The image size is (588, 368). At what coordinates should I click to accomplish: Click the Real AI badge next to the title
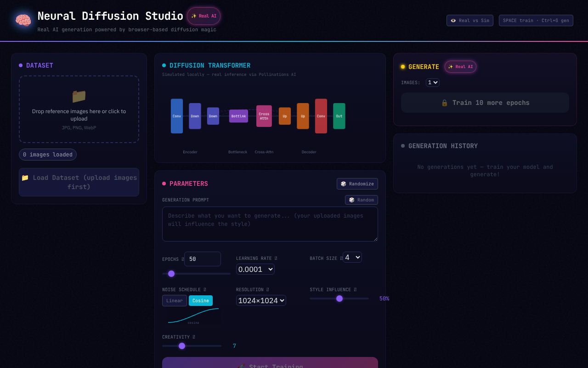point(204,16)
